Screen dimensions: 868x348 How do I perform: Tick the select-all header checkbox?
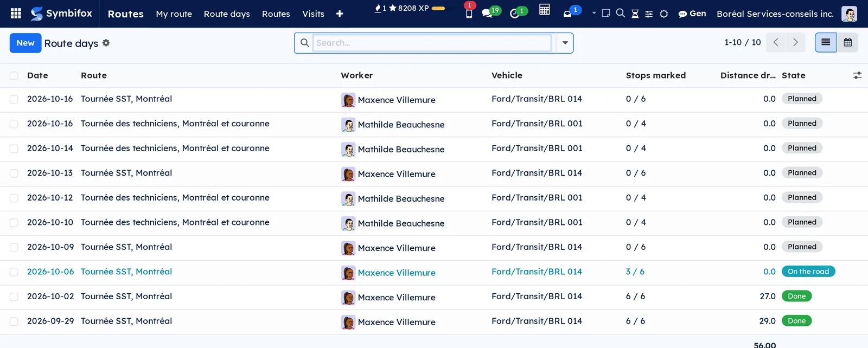(x=14, y=76)
